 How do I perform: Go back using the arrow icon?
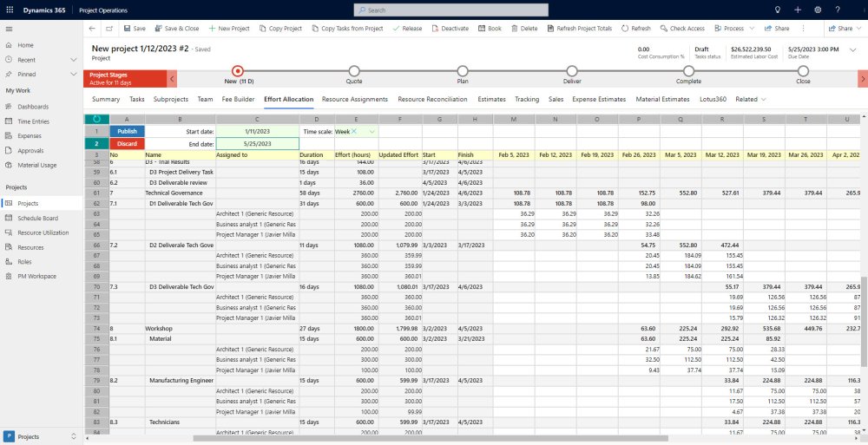point(92,29)
